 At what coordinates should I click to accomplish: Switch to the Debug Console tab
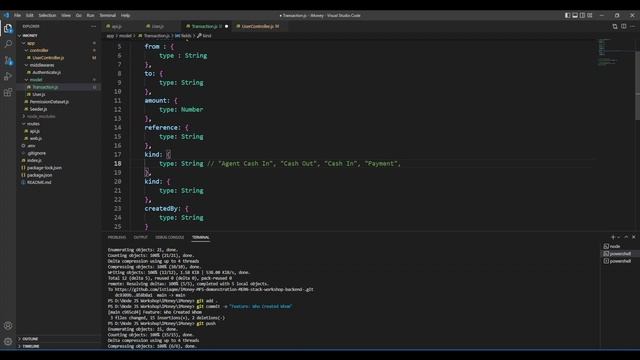click(x=170, y=237)
